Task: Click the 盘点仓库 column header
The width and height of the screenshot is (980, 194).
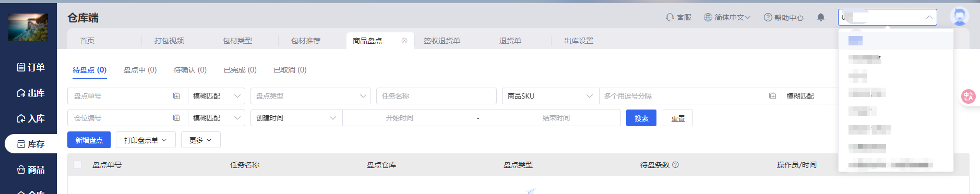Action: coord(381,165)
